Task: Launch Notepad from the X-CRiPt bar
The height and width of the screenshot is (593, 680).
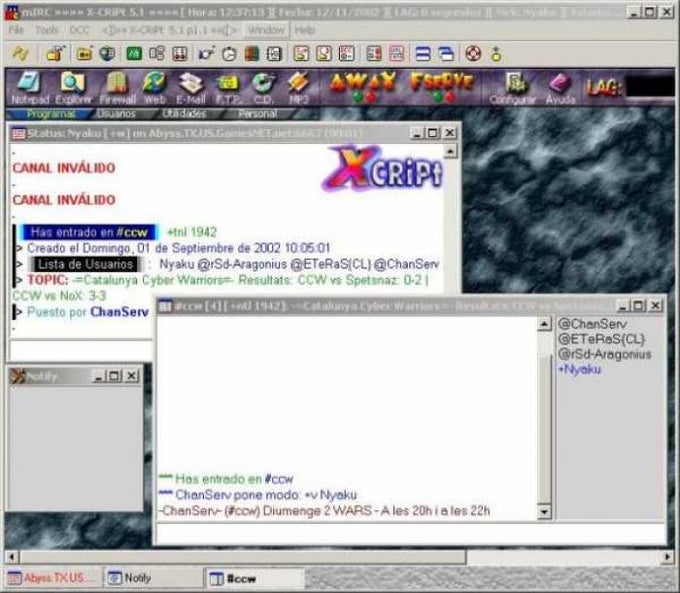Action: click(29, 88)
